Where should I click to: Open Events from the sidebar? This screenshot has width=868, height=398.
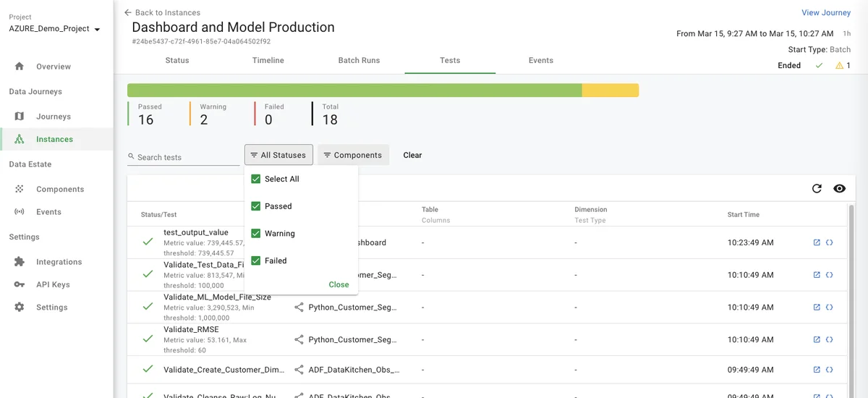click(48, 212)
